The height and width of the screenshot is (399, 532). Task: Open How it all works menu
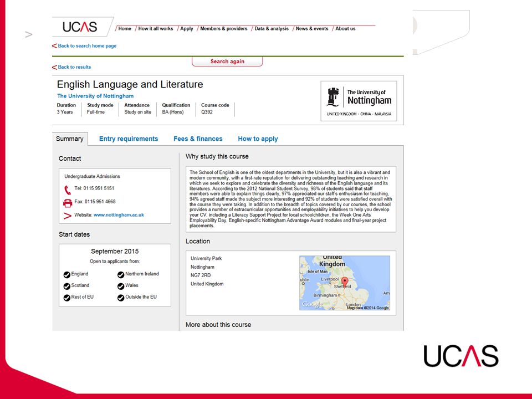(x=156, y=28)
